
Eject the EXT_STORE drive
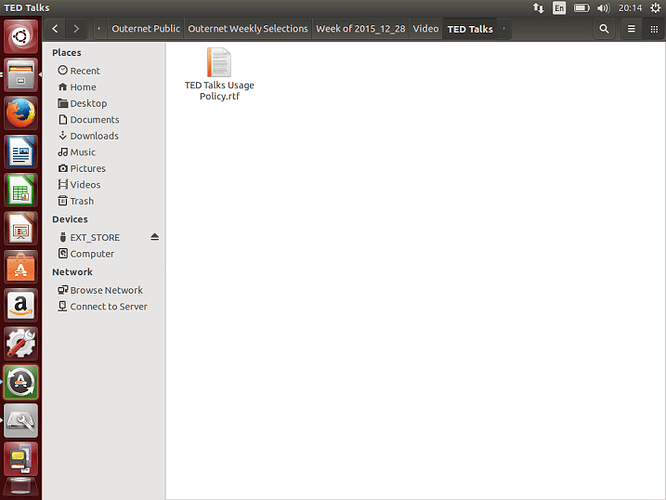click(x=155, y=237)
